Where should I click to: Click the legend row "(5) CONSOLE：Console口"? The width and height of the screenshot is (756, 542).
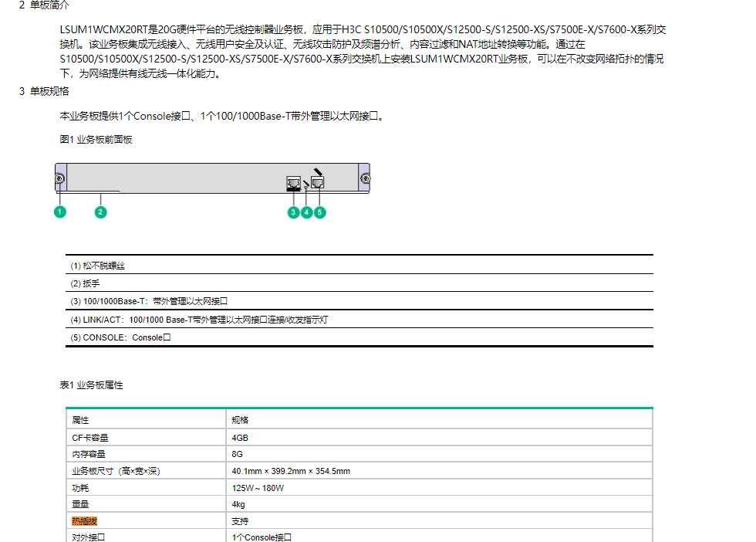tap(359, 337)
